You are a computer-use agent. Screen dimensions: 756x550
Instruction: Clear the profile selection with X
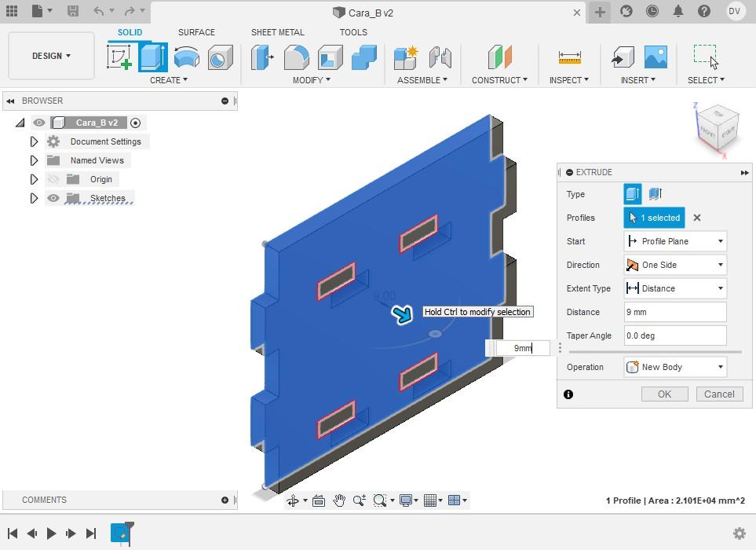click(696, 218)
